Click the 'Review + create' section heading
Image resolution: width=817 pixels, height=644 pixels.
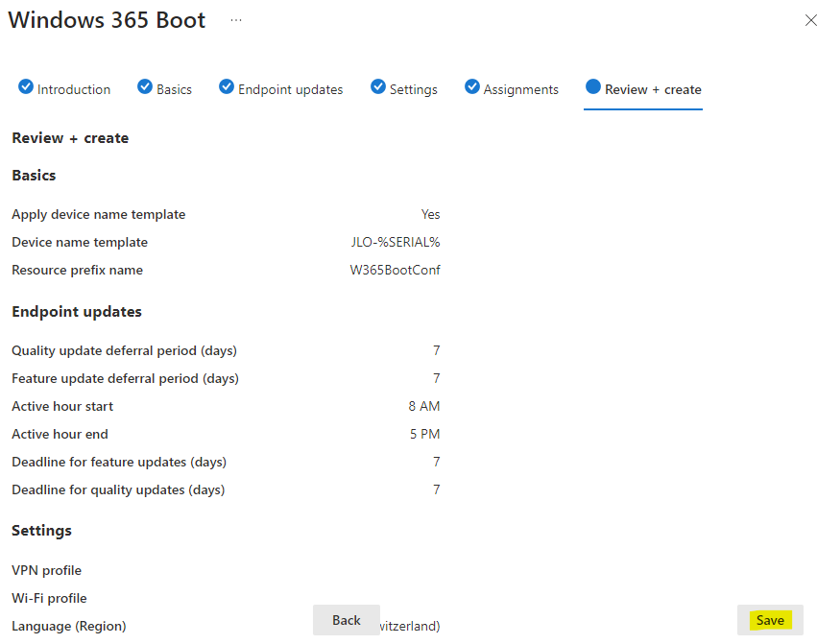[70, 138]
